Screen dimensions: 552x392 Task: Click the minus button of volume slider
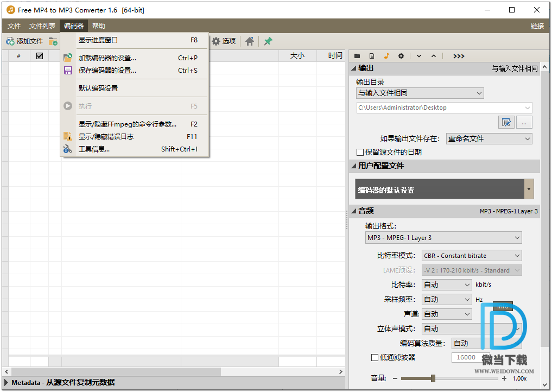point(395,378)
